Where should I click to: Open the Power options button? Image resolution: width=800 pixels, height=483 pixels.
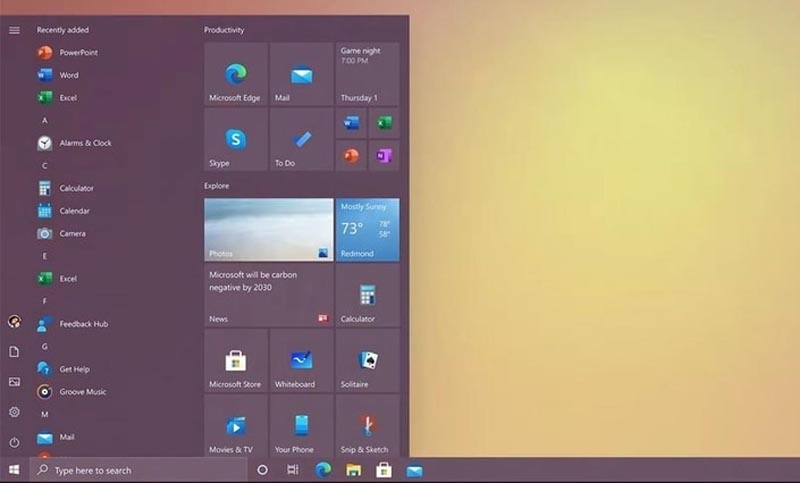[x=14, y=442]
